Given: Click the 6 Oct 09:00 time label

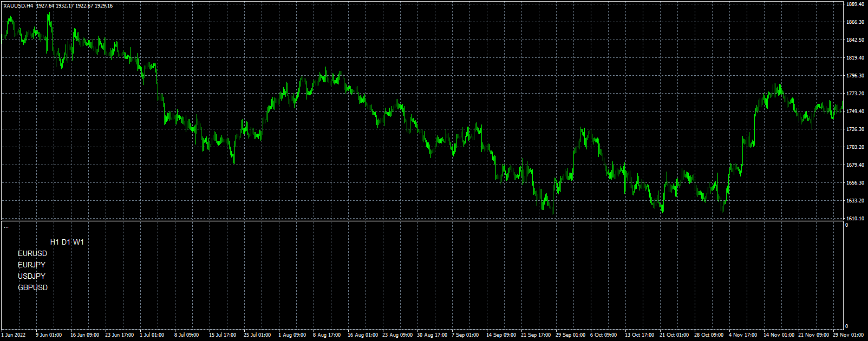Looking at the screenshot, I should point(604,335).
